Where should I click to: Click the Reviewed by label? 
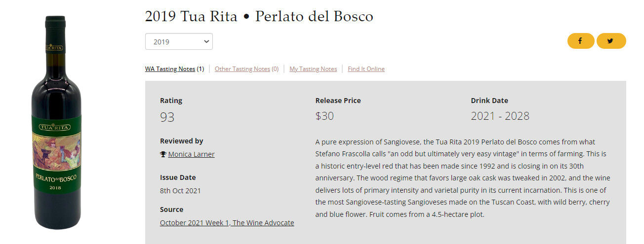pyautogui.click(x=181, y=141)
